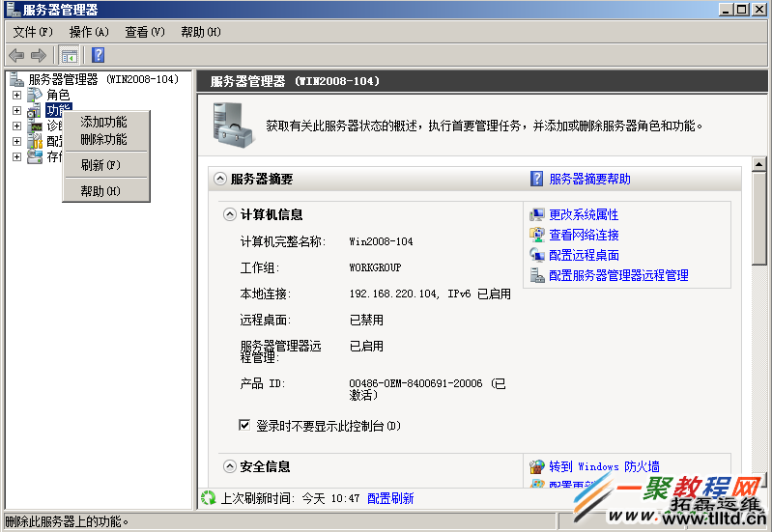Click the icon beside 配置服务器管理器远程管理
The width and height of the screenshot is (772, 532).
pos(537,275)
